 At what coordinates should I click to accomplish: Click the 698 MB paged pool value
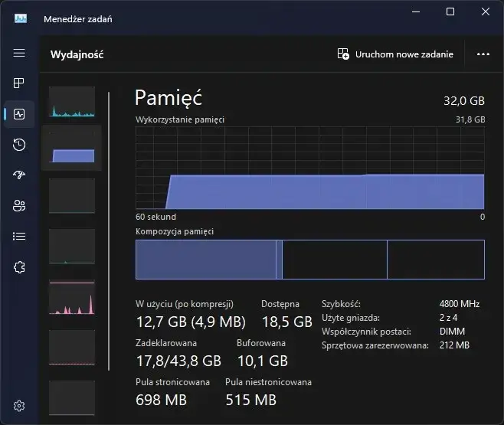(x=162, y=400)
